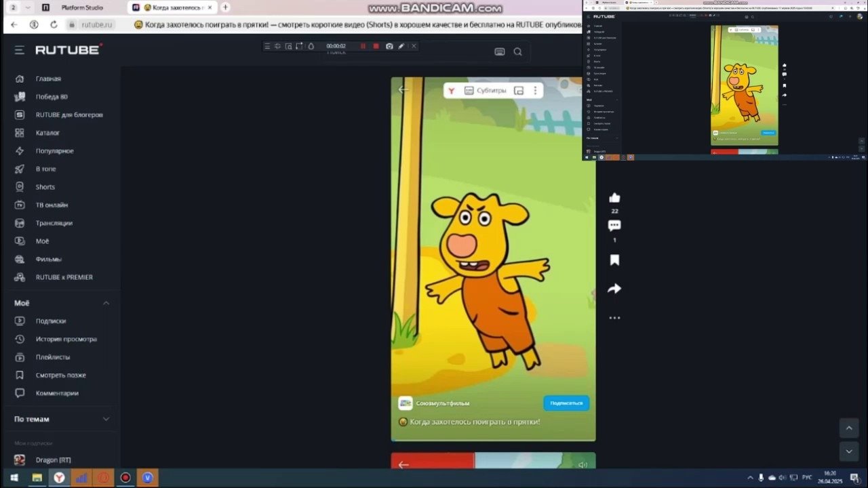Click the Союзмультфильм channel avatar

(x=406, y=403)
